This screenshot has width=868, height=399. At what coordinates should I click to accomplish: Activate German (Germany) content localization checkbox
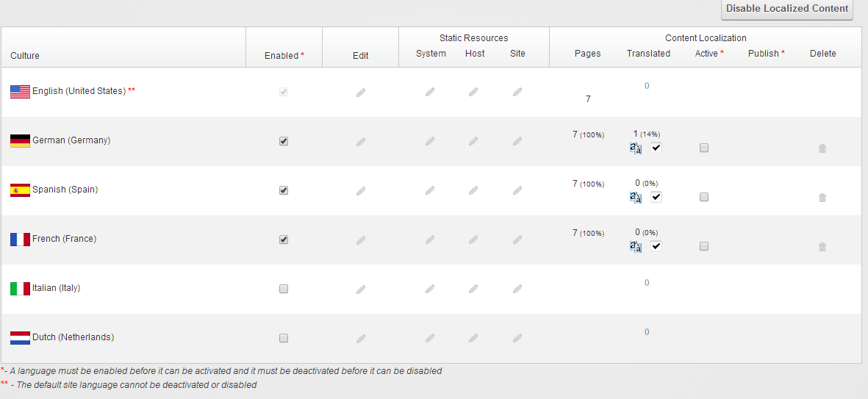pyautogui.click(x=703, y=148)
